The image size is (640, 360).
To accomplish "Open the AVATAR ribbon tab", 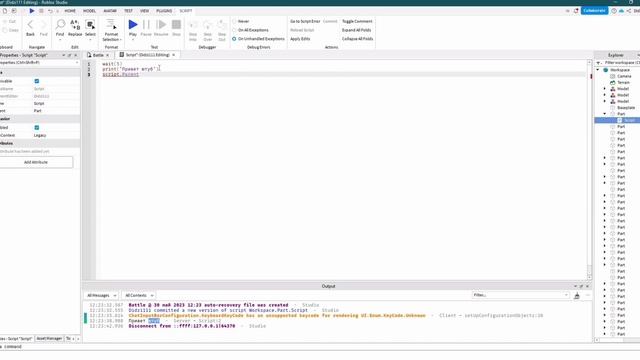I will (x=110, y=11).
